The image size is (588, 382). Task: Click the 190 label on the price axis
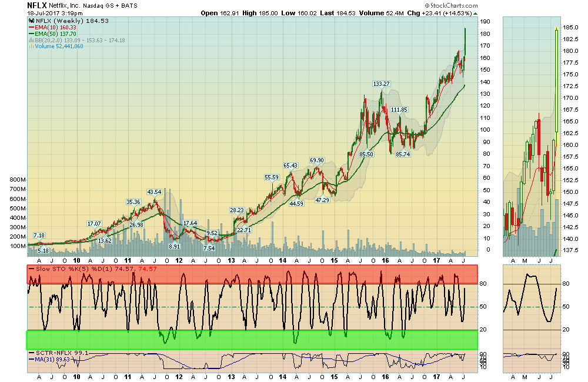point(485,22)
